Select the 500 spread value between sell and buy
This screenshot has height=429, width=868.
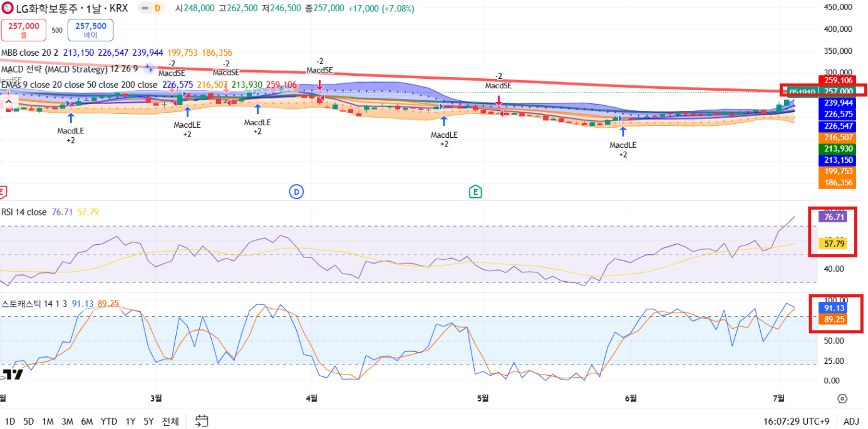coord(57,30)
